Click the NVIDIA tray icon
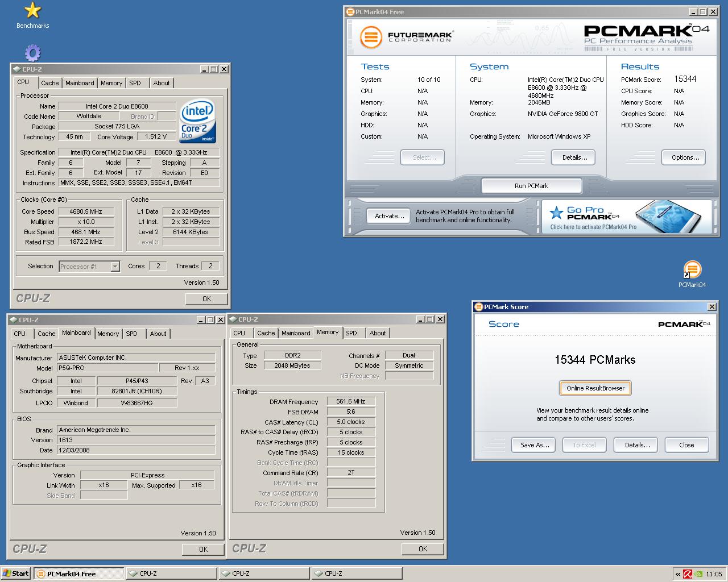 point(698,574)
